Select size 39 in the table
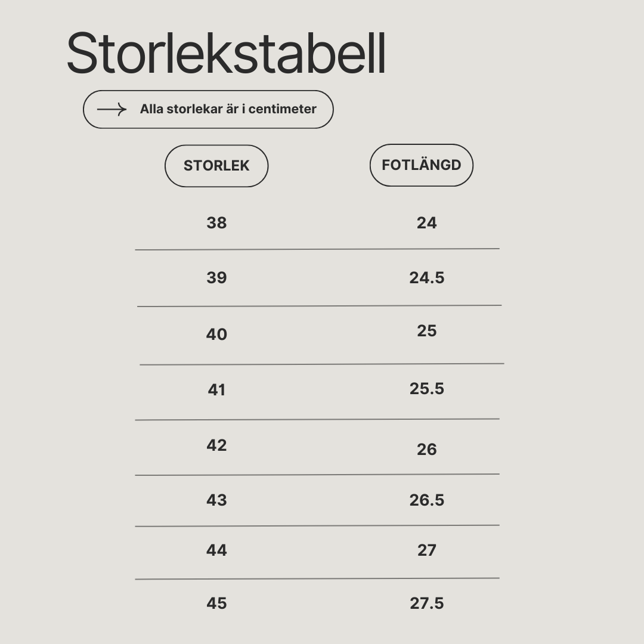Image resolution: width=644 pixels, height=644 pixels. [216, 278]
